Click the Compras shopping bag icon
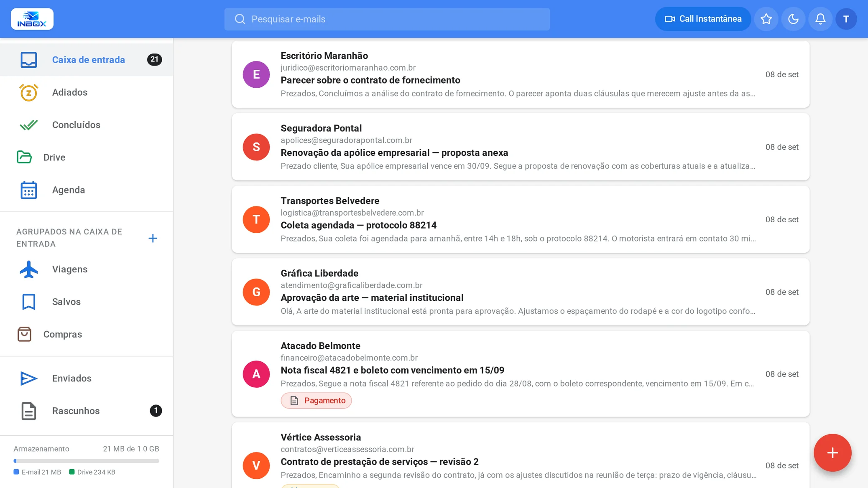Viewport: 868px width, 488px height. click(x=24, y=334)
